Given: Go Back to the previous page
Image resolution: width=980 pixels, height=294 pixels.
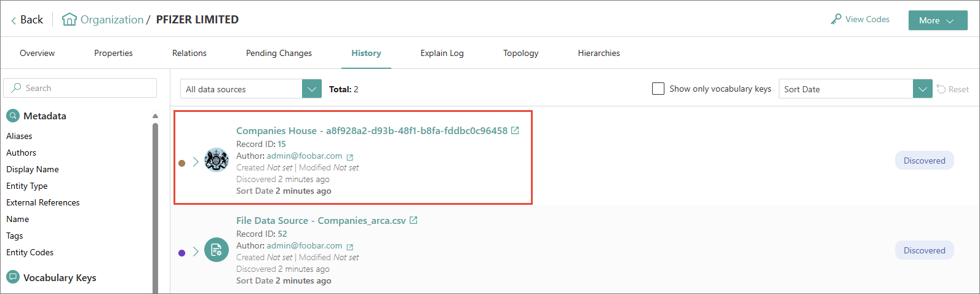Looking at the screenshot, I should (26, 20).
